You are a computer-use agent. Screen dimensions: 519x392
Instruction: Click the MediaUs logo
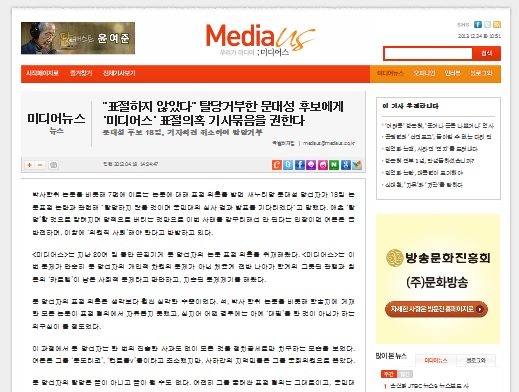coord(260,39)
